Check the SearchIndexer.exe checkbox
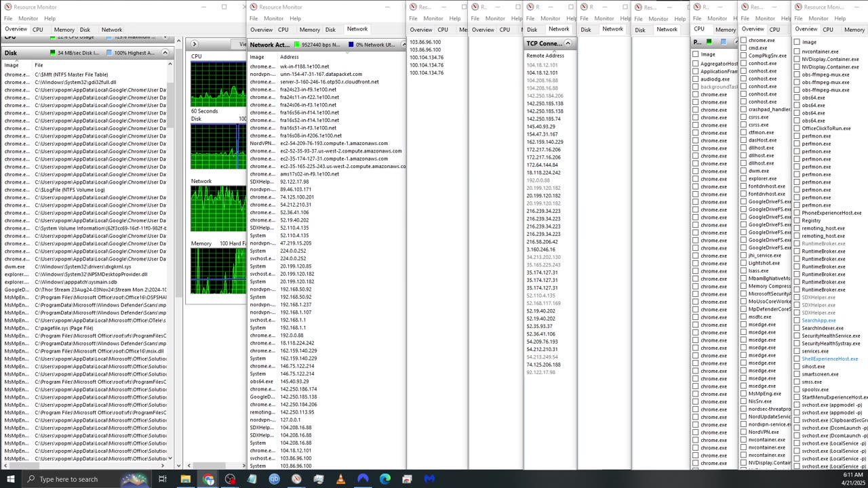Image resolution: width=868 pixels, height=488 pixels. point(797,328)
